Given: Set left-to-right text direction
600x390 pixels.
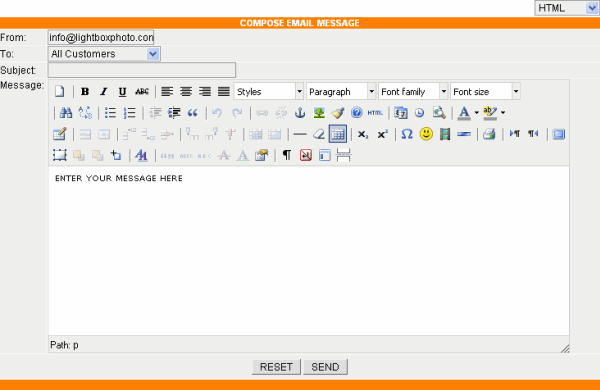Looking at the screenshot, I should [x=515, y=134].
